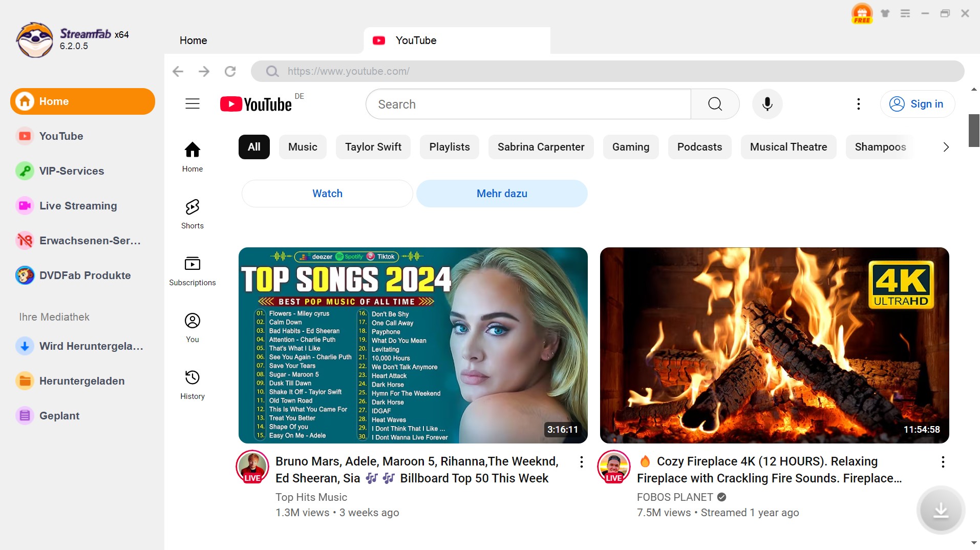Switch to the YouTube tab
The image size is (980, 550).
[x=457, y=40]
